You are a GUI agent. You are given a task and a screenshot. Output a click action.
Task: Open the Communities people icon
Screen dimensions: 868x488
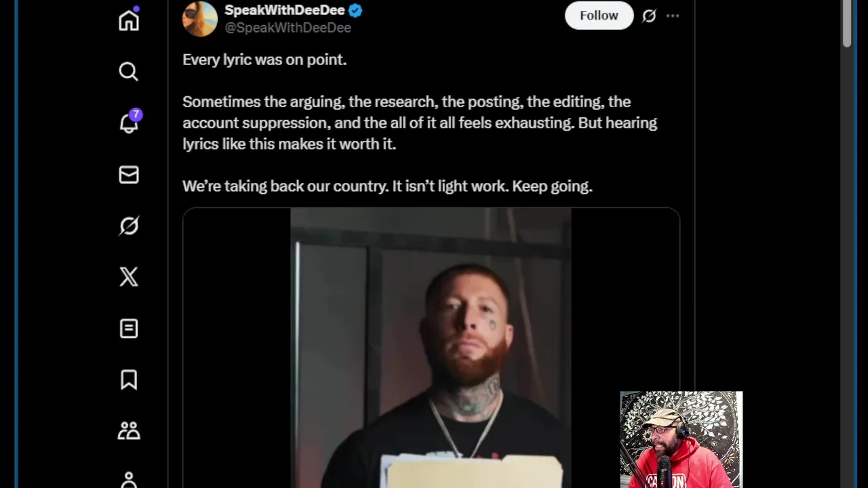pyautogui.click(x=129, y=430)
